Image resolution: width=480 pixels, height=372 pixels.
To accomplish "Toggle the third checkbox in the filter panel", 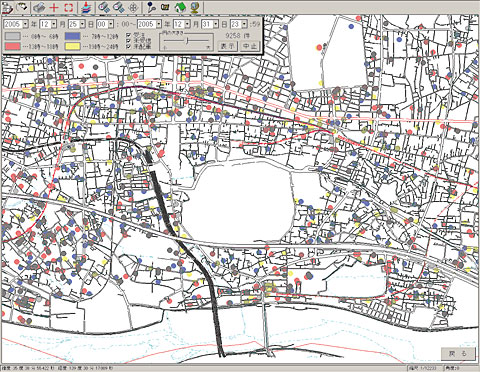I will tap(128, 46).
